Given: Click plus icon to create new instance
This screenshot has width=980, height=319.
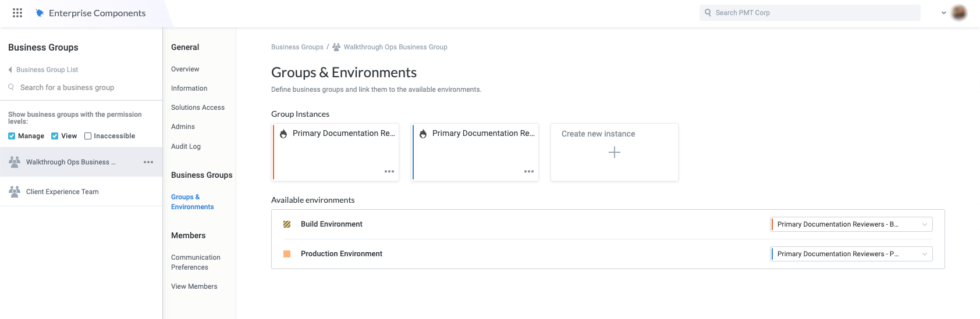Looking at the screenshot, I should (x=615, y=152).
